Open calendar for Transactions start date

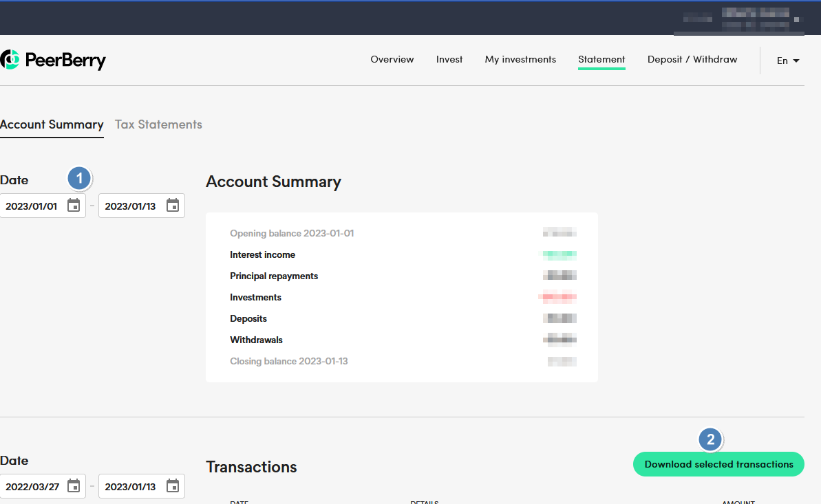(x=74, y=486)
